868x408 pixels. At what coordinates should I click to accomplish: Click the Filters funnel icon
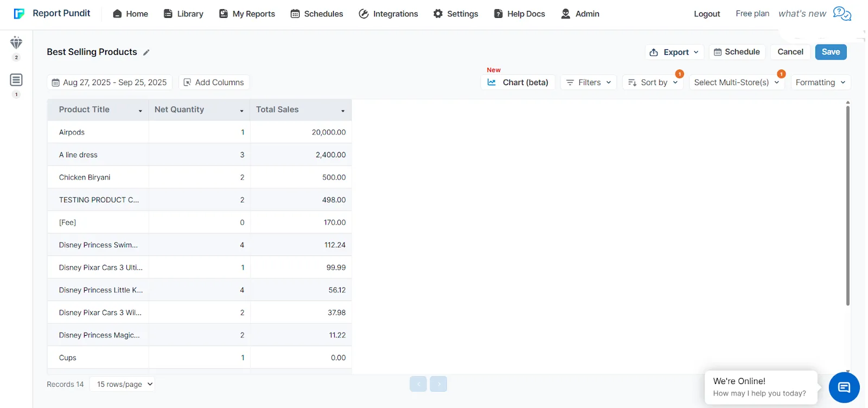pos(570,82)
